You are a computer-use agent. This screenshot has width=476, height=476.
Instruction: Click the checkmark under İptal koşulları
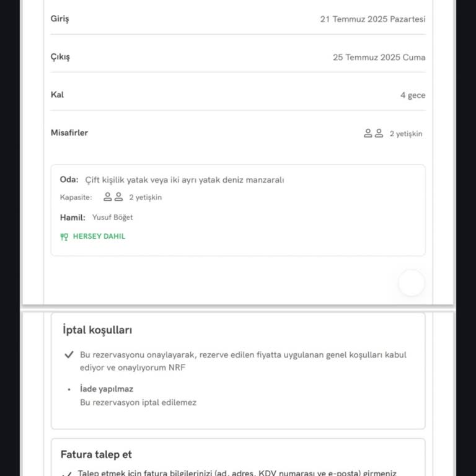(69, 355)
